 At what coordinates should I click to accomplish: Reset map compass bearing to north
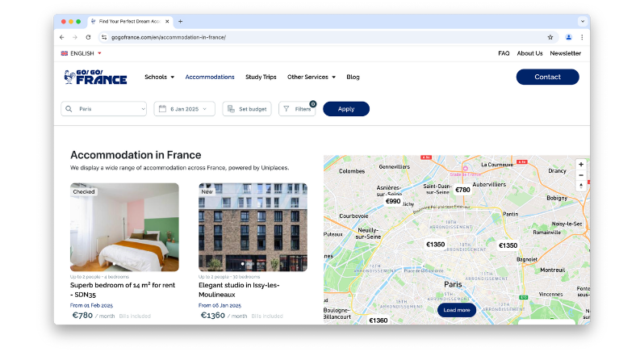click(x=580, y=186)
